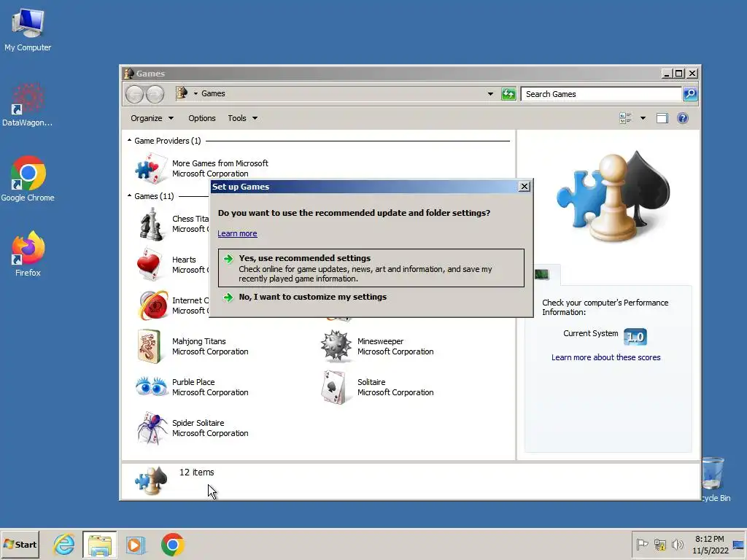Choose Yes, use recommended settings
747x560 pixels.
pyautogui.click(x=371, y=268)
